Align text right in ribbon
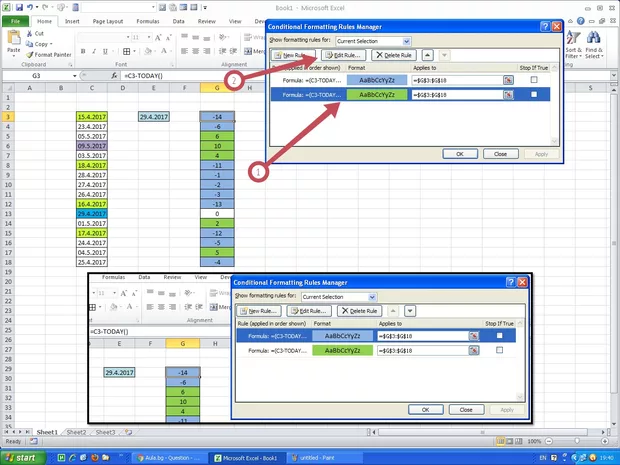Screen dimensions: 620x465 207,51
